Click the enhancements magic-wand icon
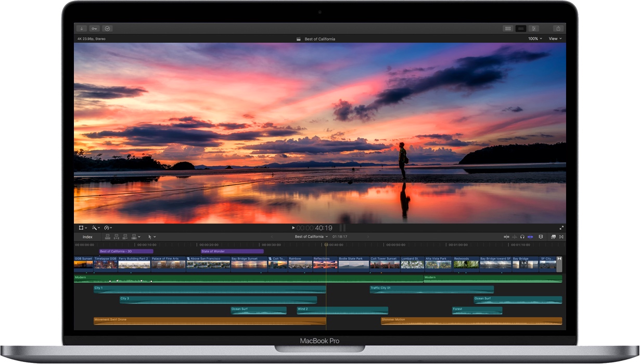This screenshot has width=640, height=364. tap(95, 227)
